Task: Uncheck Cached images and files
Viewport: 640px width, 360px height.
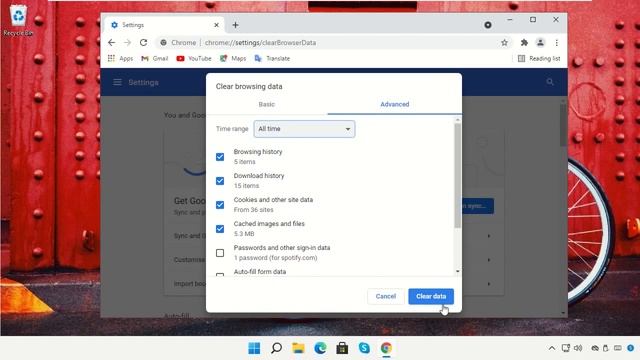Action: pos(220,229)
